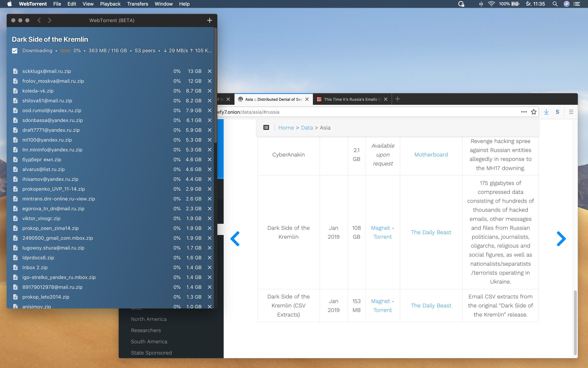The image size is (588, 368).
Task: Open the Motherboard source link
Action: coord(431,155)
